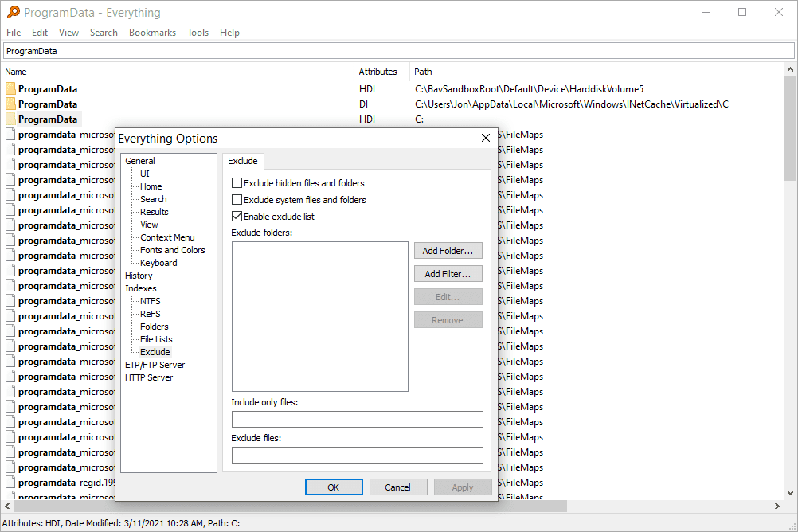Select the General category in options tree
Screen dimensions: 798x532
pyautogui.click(x=140, y=161)
